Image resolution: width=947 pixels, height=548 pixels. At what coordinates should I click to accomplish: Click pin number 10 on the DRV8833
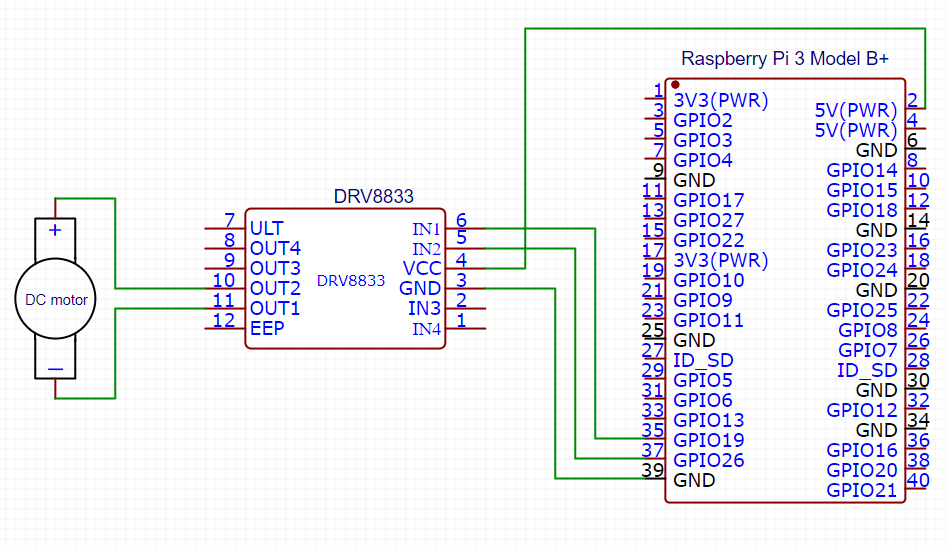223,280
